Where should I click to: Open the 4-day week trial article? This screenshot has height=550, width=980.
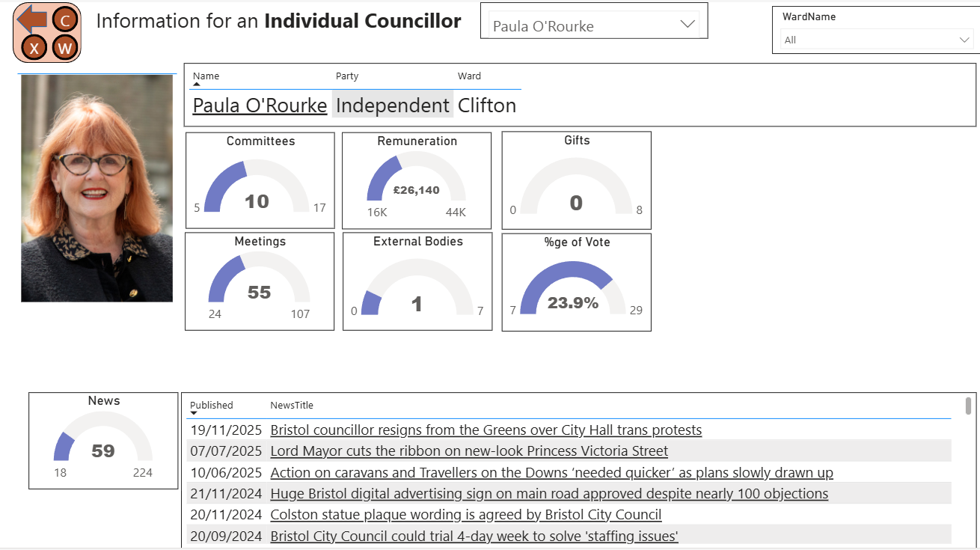(474, 537)
